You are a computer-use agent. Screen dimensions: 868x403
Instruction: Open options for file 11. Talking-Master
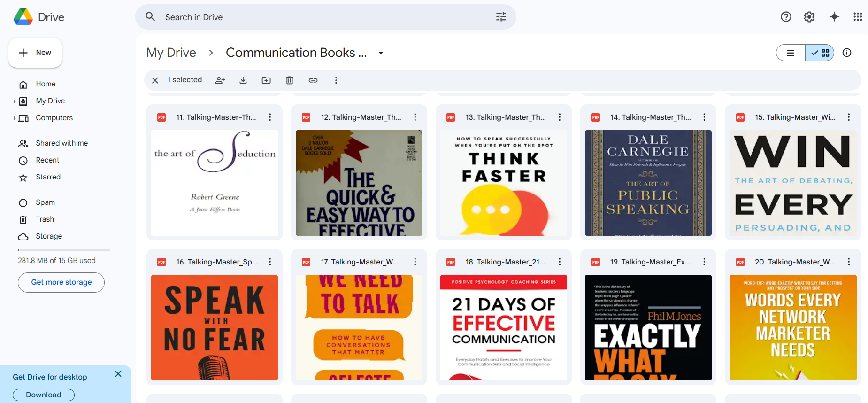pos(270,117)
